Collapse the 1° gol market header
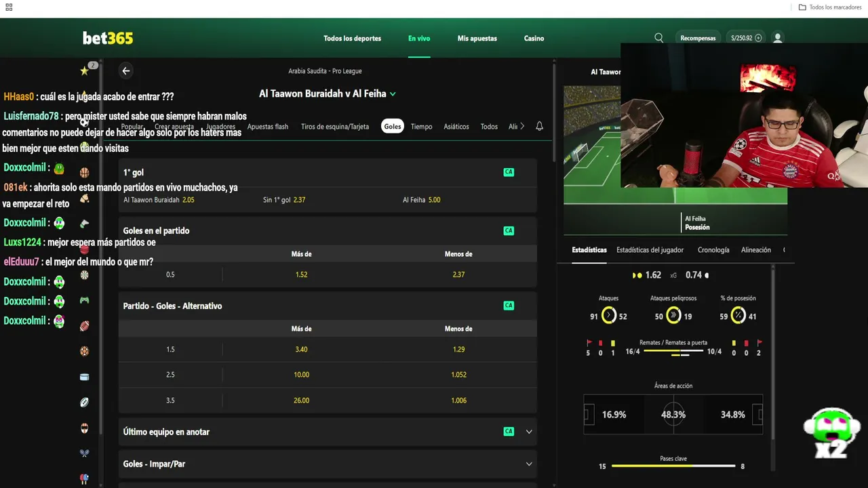The height and width of the screenshot is (488, 868). click(x=328, y=172)
